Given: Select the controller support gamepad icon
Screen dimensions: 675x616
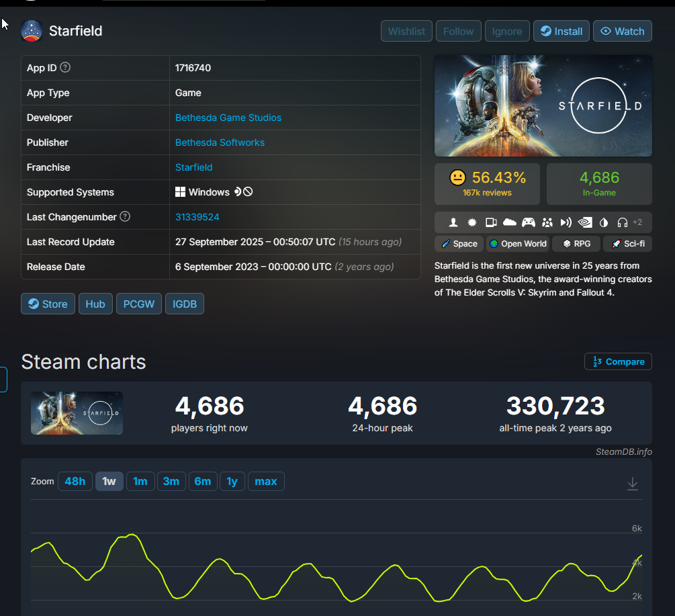Looking at the screenshot, I should [x=528, y=222].
